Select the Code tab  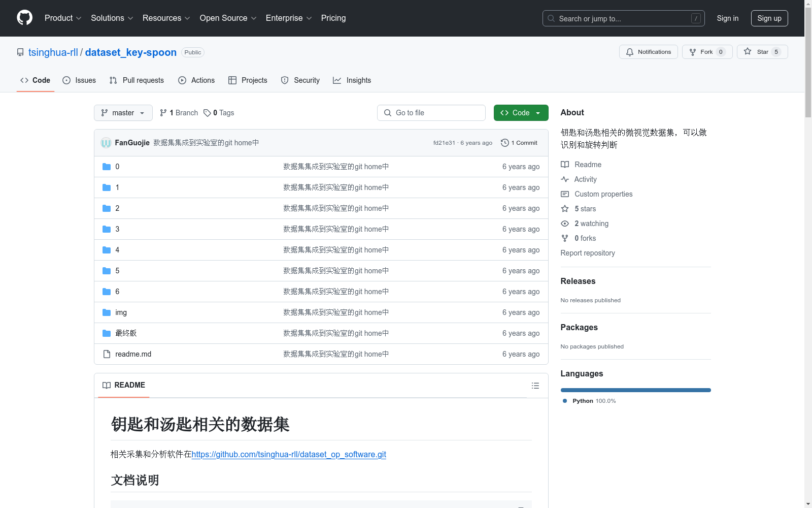coord(36,80)
